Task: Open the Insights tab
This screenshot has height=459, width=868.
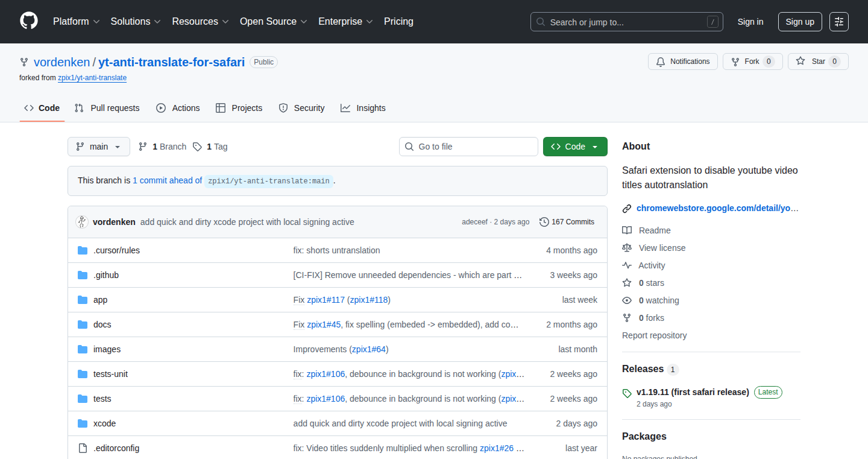Action: 363,108
